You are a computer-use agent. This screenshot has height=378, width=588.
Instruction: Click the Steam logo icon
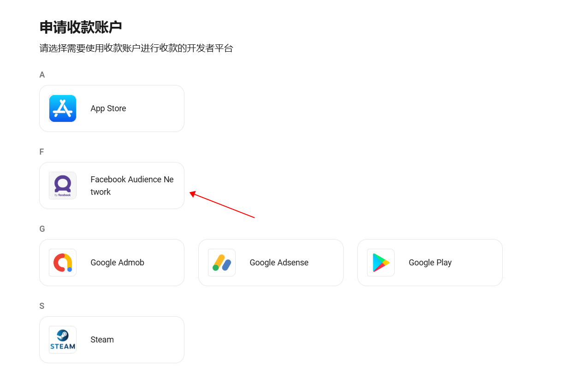[63, 340]
